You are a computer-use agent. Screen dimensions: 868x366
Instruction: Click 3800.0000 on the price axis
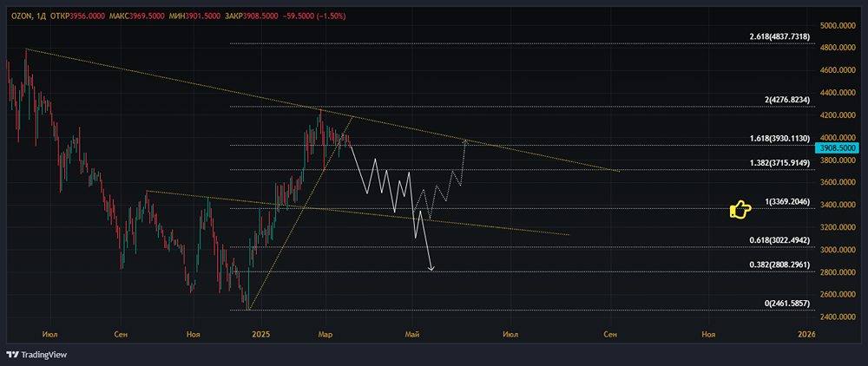[x=839, y=160]
